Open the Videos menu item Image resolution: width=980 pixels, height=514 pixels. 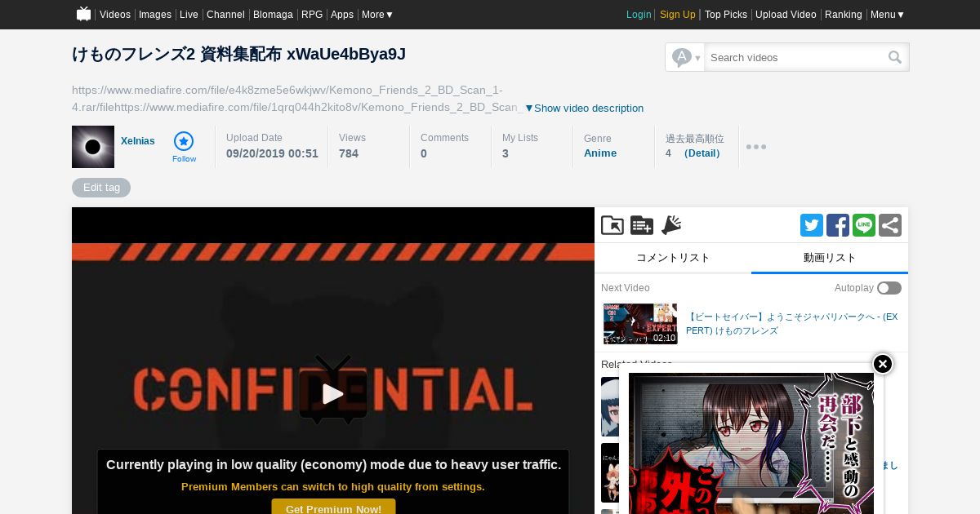tap(115, 15)
